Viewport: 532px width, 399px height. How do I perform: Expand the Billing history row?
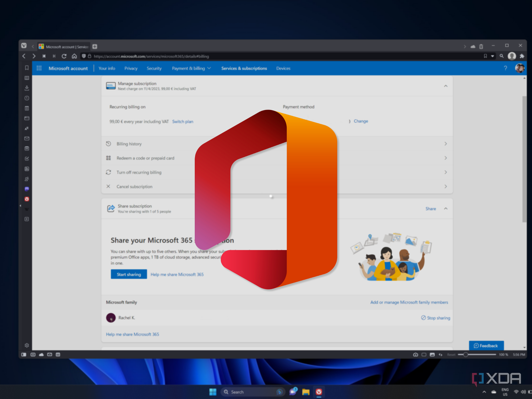click(446, 144)
